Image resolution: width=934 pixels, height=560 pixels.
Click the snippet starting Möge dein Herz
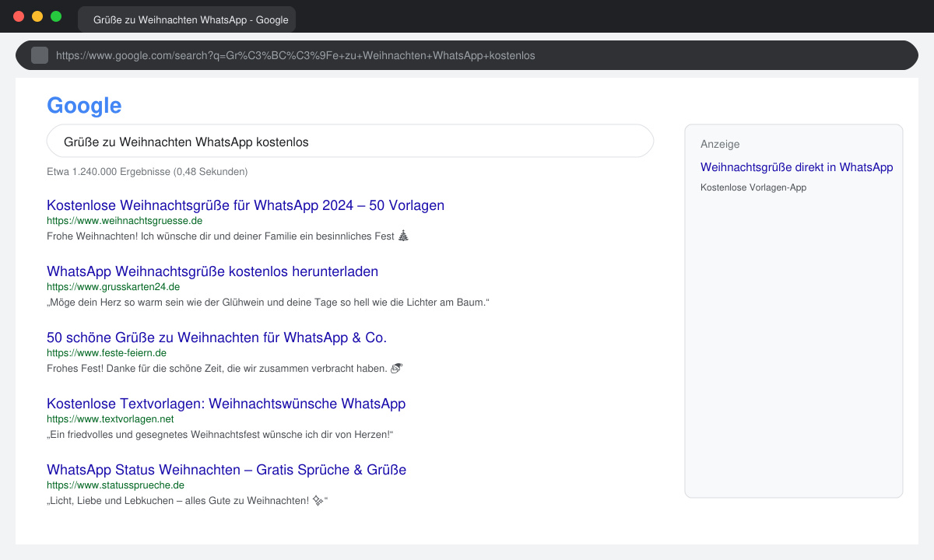click(268, 302)
